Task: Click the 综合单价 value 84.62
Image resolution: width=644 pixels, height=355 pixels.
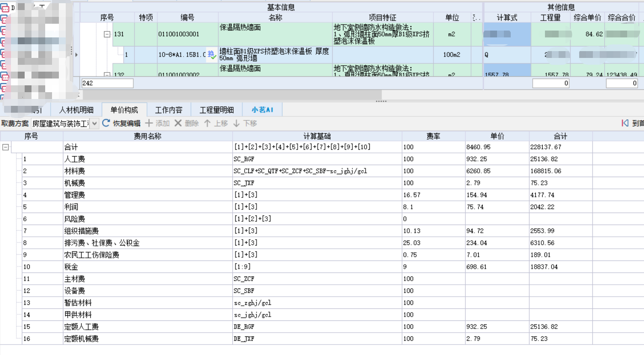Action: 587,34
